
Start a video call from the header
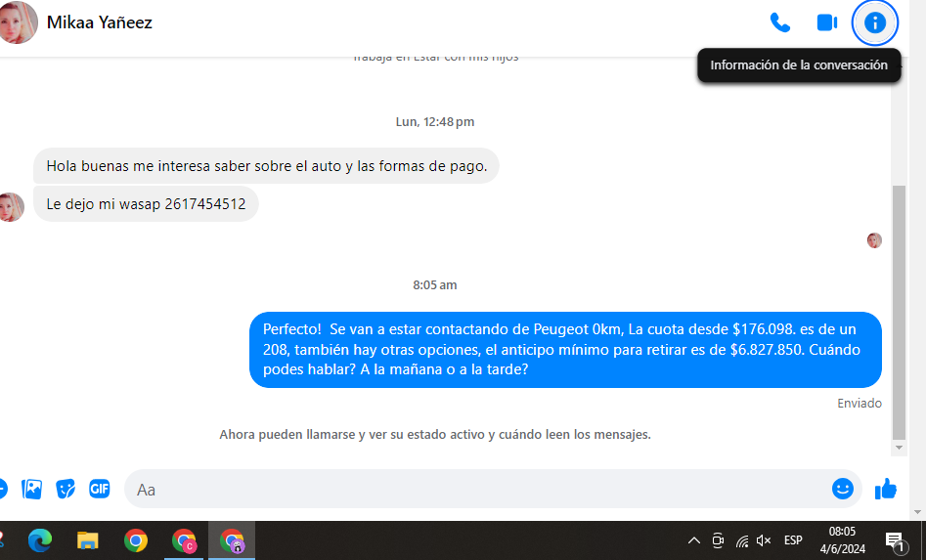[x=827, y=22]
